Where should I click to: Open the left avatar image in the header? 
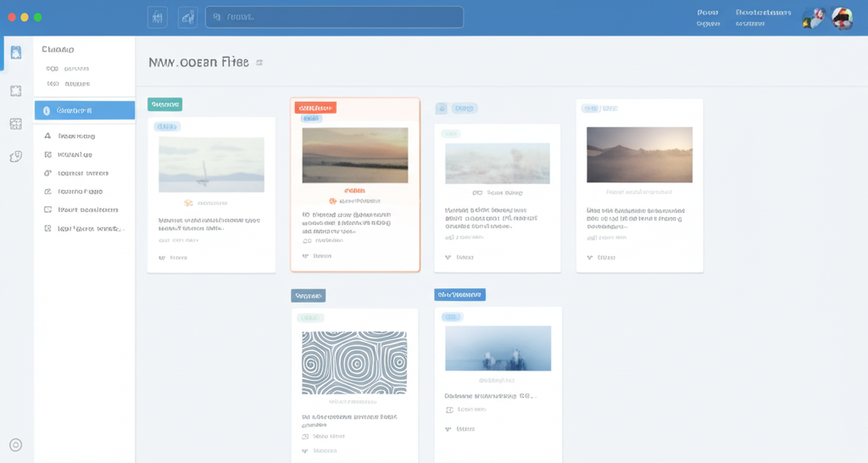(814, 19)
